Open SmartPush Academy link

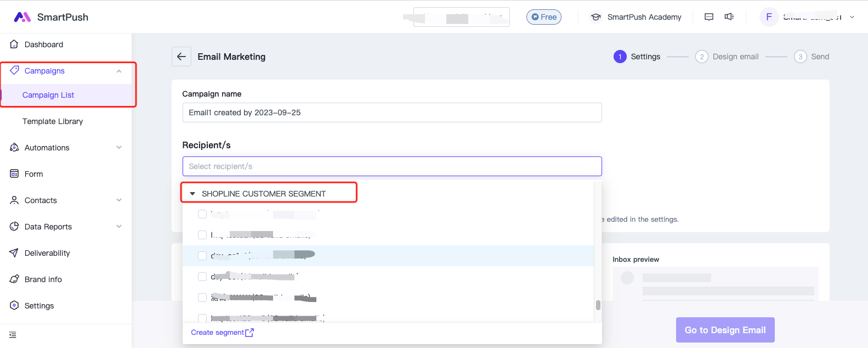(x=644, y=17)
